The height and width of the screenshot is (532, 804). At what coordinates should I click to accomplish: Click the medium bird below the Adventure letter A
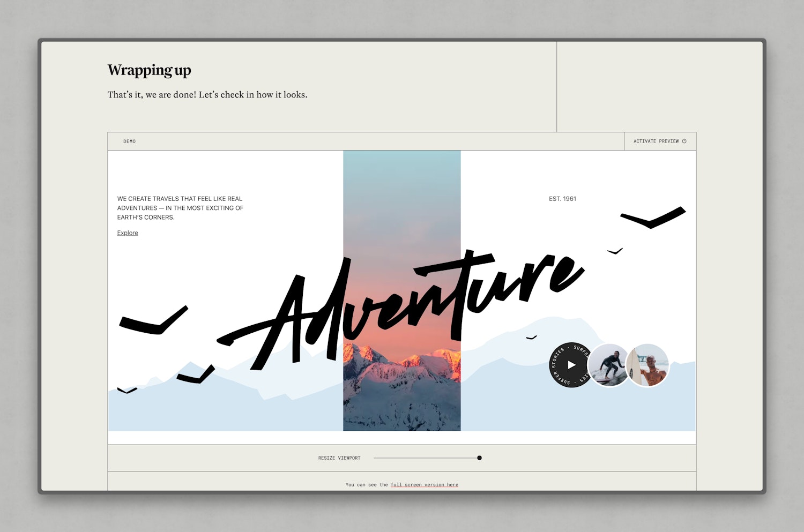(x=197, y=376)
